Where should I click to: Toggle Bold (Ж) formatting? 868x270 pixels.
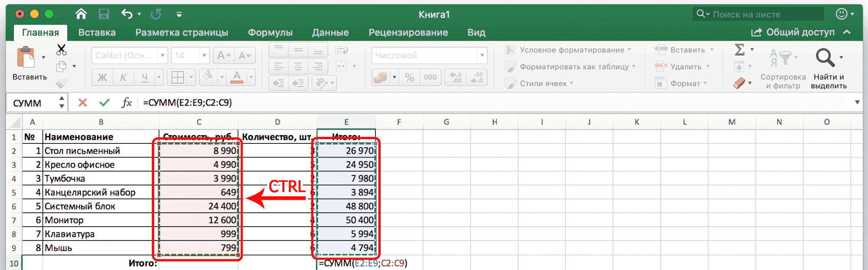[102, 78]
